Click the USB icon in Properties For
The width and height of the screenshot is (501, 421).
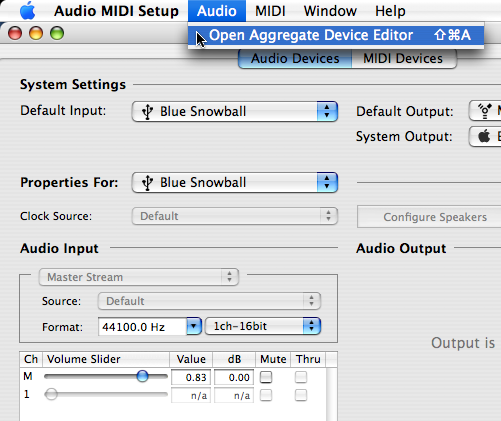(x=147, y=183)
